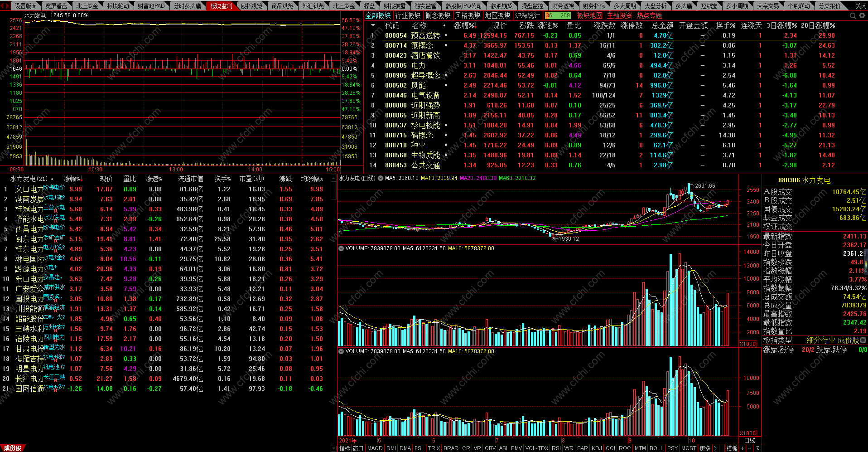The width and height of the screenshot is (868, 452).
Task: Select the 880453 公共交通 sector row
Action: tap(603, 165)
